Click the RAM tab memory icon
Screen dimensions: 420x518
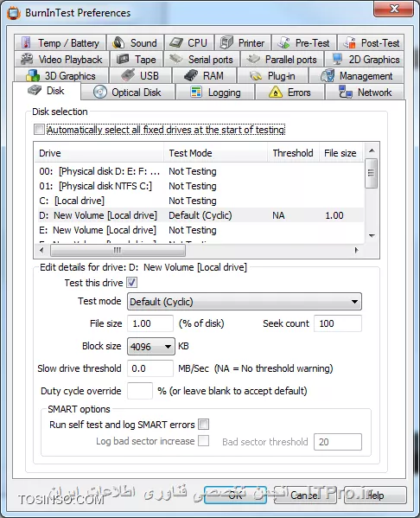[x=191, y=75]
